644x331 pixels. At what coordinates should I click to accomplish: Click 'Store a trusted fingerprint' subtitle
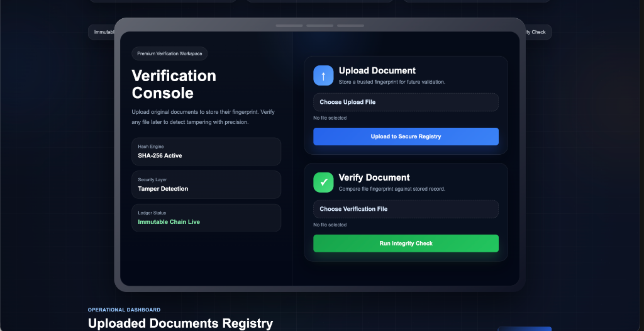[x=392, y=82]
